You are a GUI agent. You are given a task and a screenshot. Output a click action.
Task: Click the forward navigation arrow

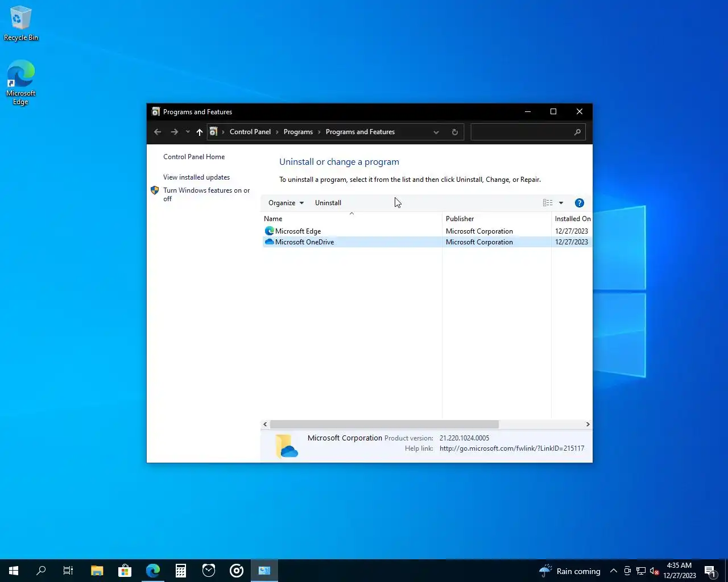click(175, 132)
